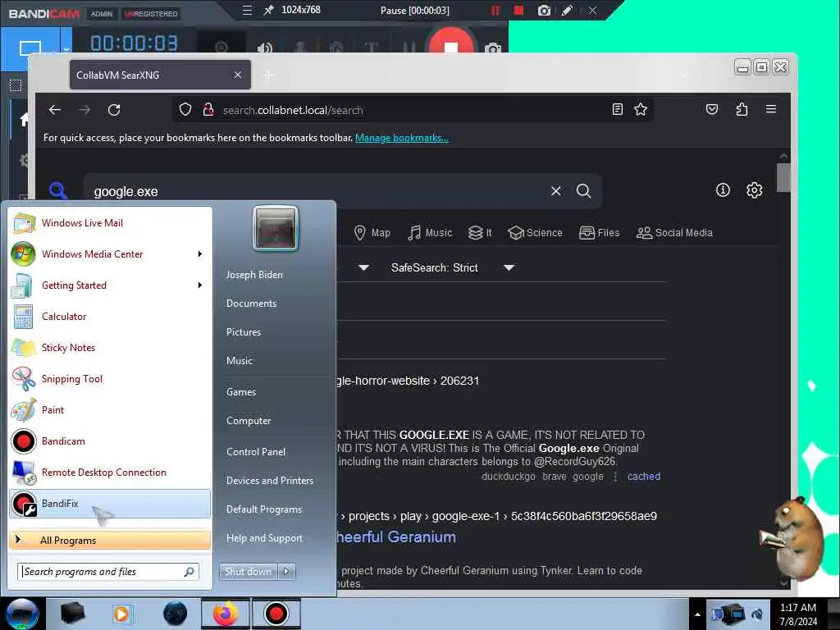The image size is (840, 630).
Task: Open the Bandicam hamburger menu icon
Action: (246, 10)
